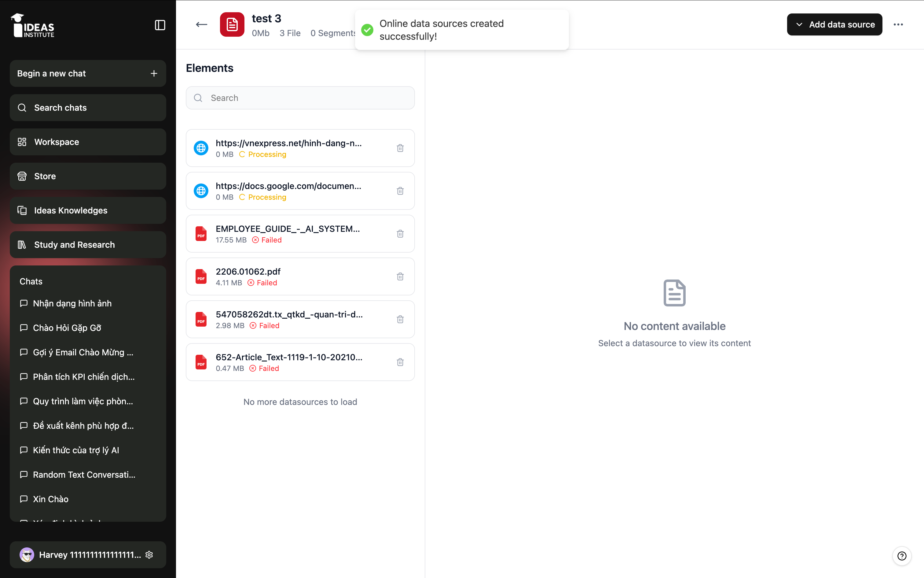Screen dimensions: 924x578
Task: Open Ideas Knowledges
Action: coord(88,210)
